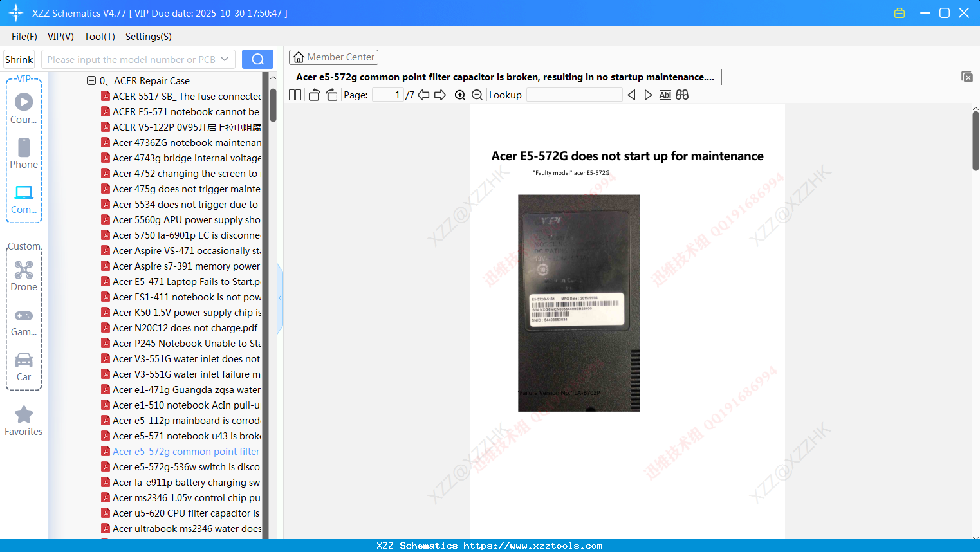
Task: Open Acer e1-510 notebook AcIn pull-up file
Action: pos(181,405)
